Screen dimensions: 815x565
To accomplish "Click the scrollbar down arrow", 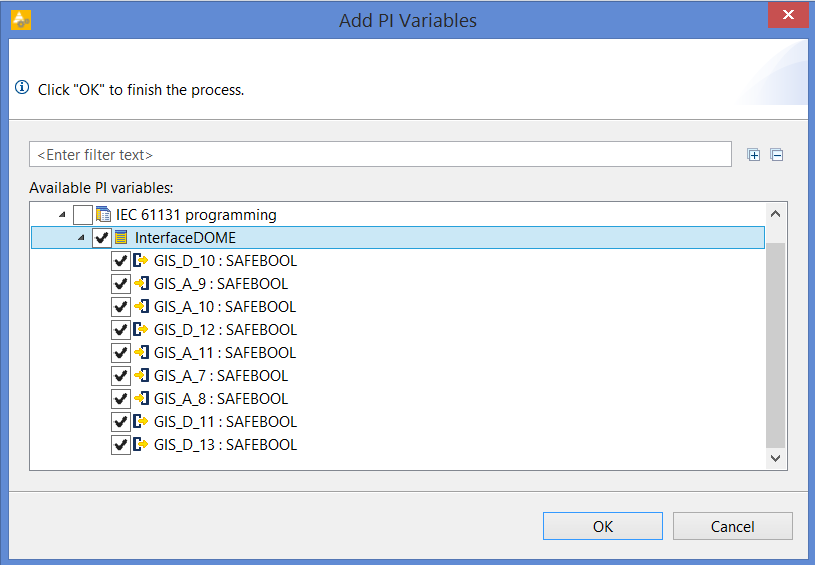I will click(775, 458).
